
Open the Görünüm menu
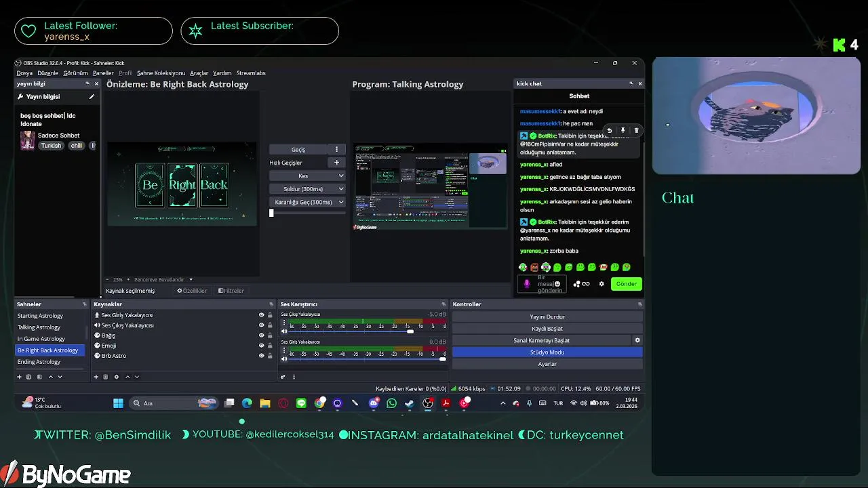[x=75, y=73]
